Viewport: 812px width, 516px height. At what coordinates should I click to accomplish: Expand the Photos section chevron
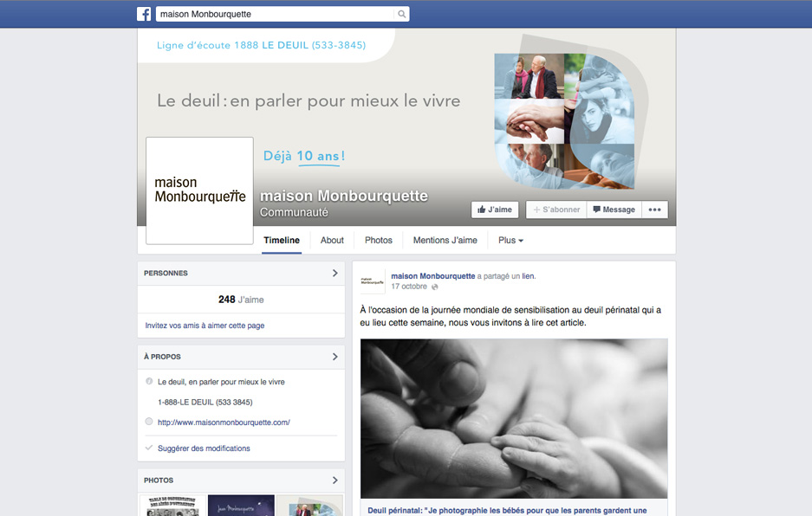coord(335,481)
